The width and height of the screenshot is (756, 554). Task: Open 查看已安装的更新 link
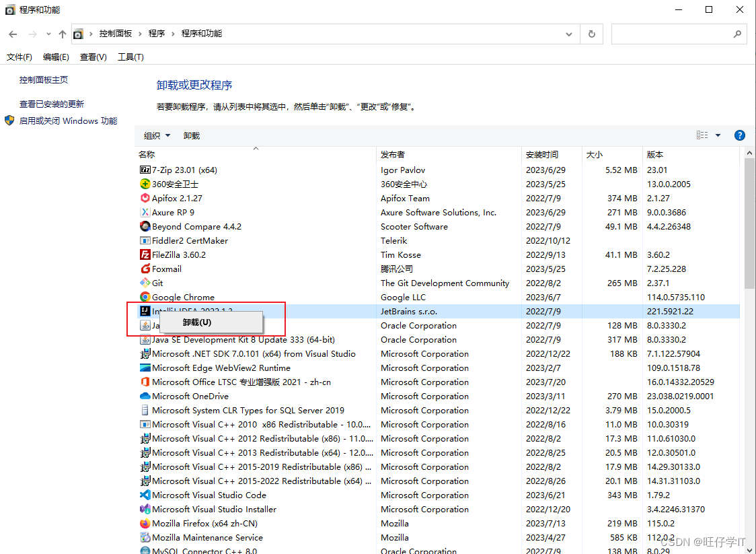[52, 104]
